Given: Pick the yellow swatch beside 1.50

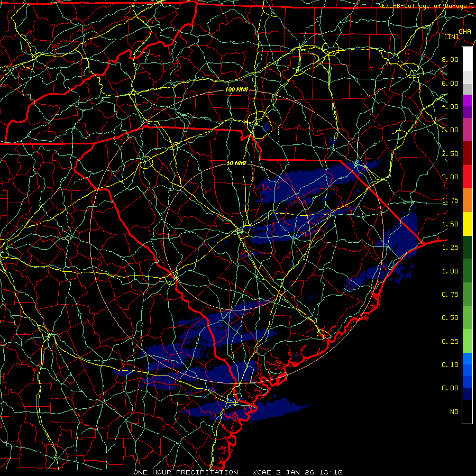Looking at the screenshot, I should click(x=467, y=224).
